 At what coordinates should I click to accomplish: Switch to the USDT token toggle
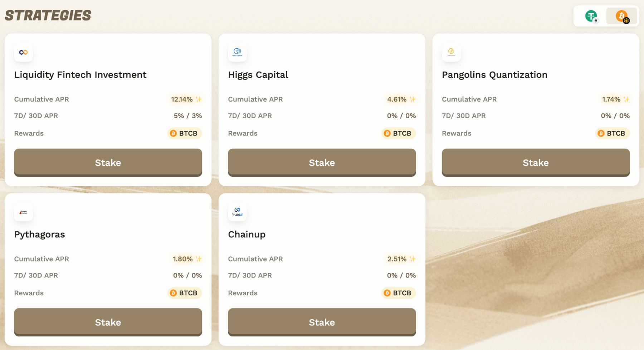(x=591, y=16)
